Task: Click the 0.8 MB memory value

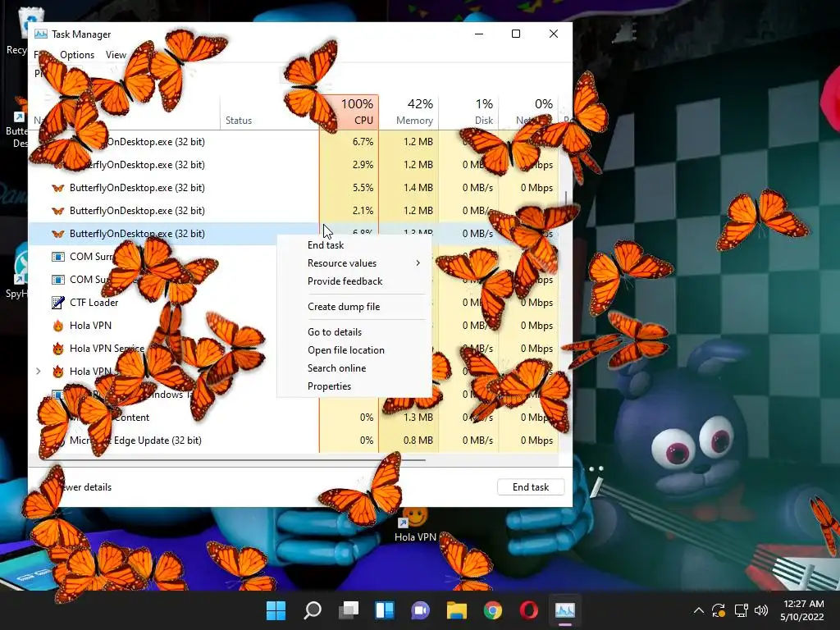Action: click(x=418, y=441)
